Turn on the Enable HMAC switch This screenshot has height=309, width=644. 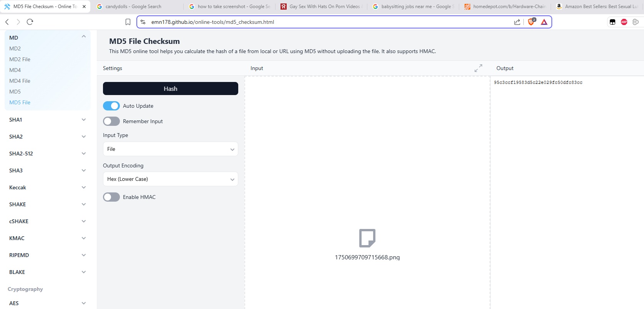pyautogui.click(x=111, y=197)
